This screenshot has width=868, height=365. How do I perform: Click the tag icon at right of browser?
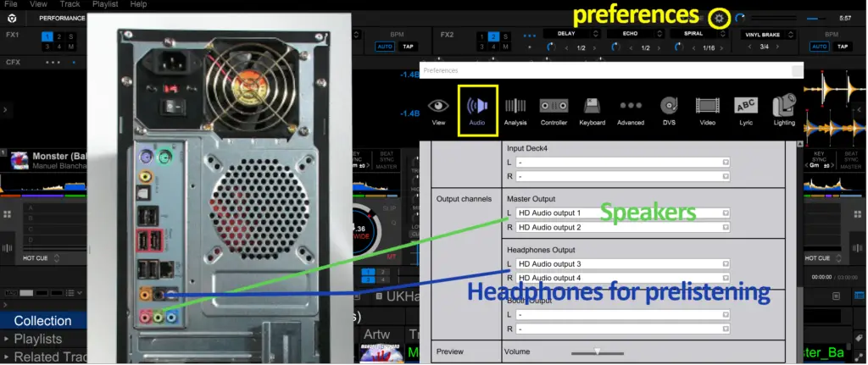(x=859, y=337)
